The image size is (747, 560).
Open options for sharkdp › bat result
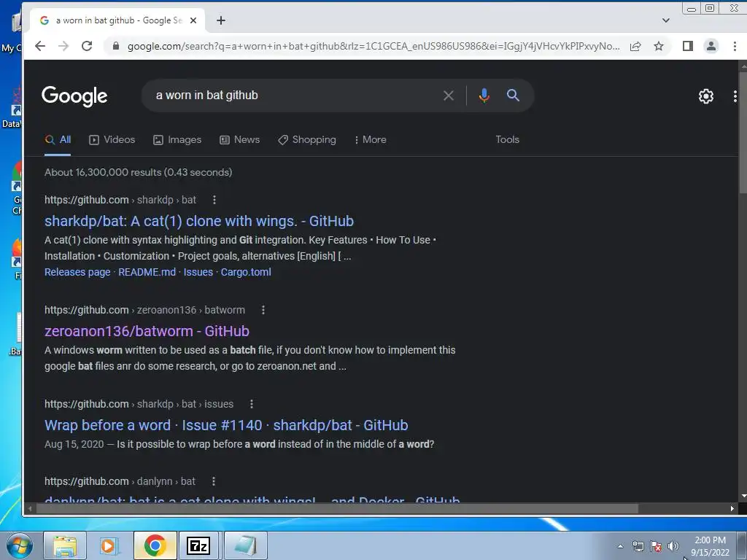(214, 200)
